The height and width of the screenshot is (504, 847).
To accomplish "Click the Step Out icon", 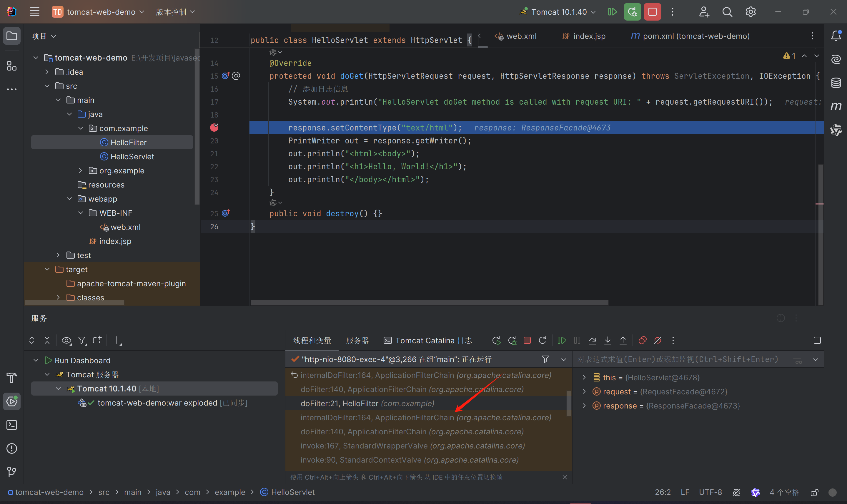I will click(x=623, y=340).
